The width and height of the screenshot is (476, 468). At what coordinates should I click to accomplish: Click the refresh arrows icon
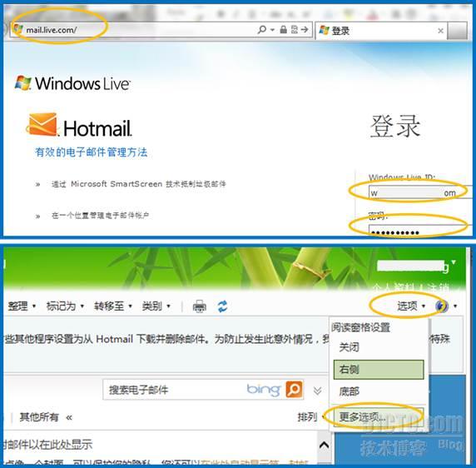coord(222,306)
